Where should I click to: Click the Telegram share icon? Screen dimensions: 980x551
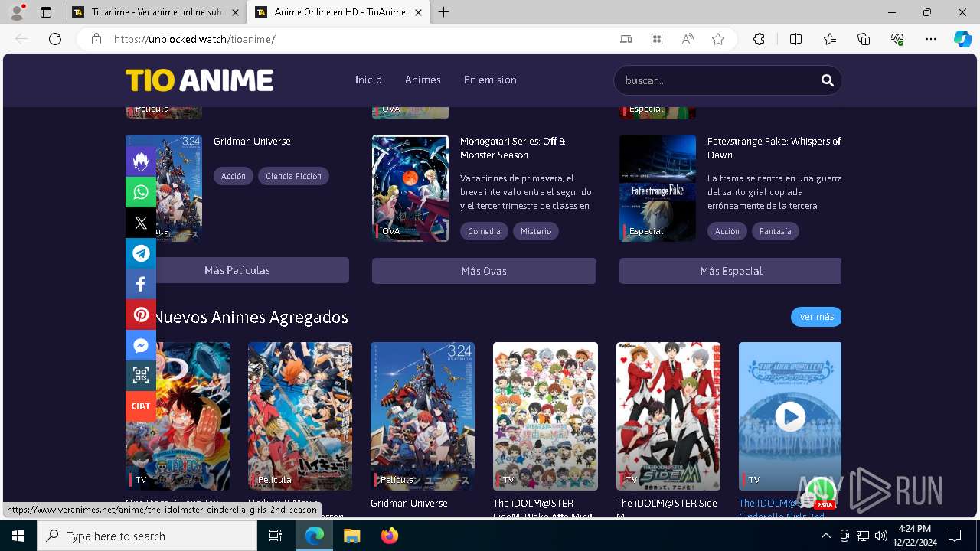tap(141, 253)
